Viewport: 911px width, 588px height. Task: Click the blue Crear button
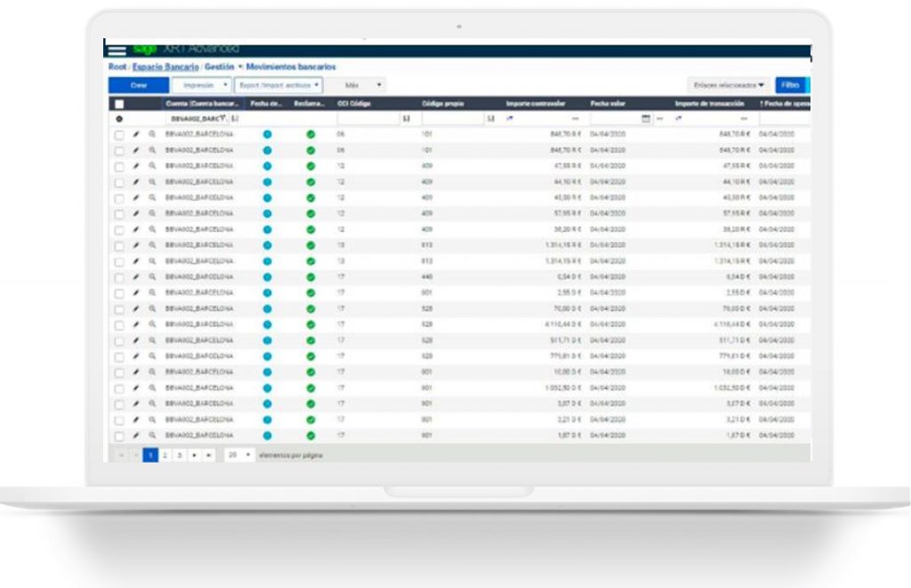pos(139,85)
